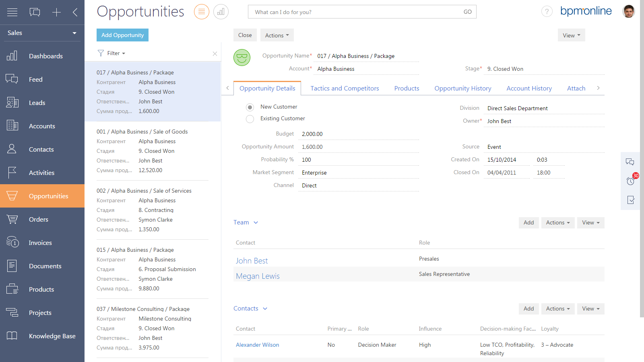This screenshot has height=362, width=644.
Task: Add a contact in Contacts section
Action: tap(529, 309)
